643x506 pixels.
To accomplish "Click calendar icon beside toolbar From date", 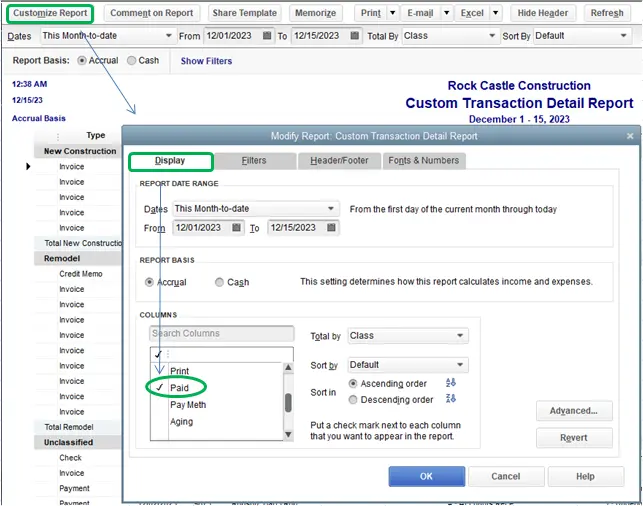I will [x=266, y=36].
